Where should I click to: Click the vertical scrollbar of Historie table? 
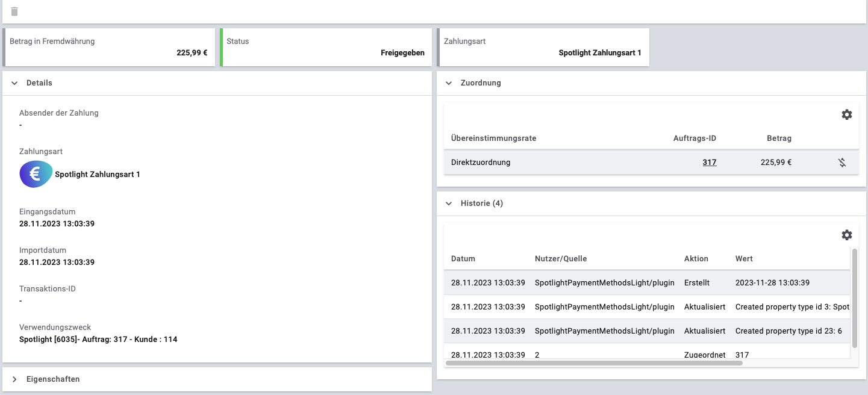855,298
